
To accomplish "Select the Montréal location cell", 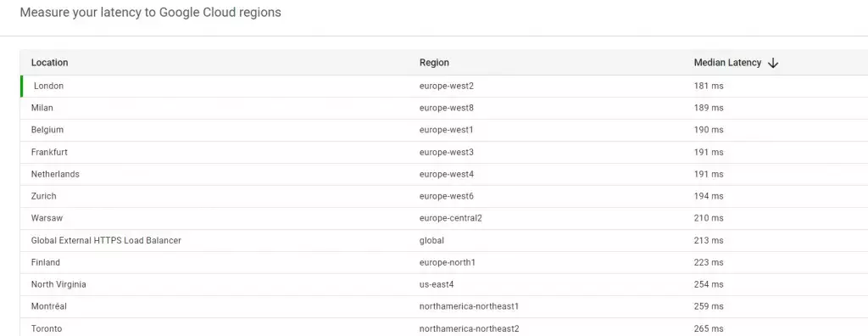I will (x=49, y=306).
